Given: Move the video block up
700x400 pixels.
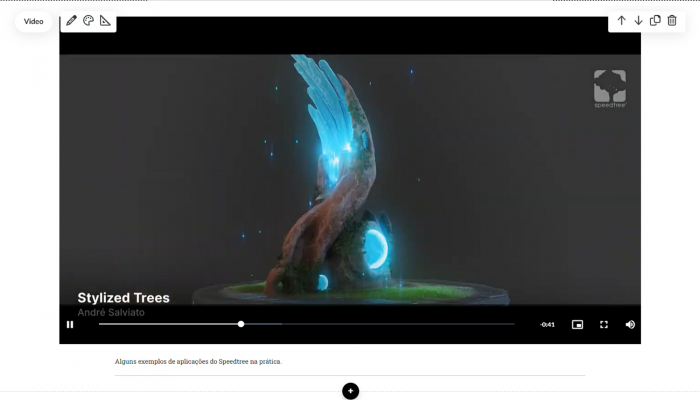Looking at the screenshot, I should [621, 21].
